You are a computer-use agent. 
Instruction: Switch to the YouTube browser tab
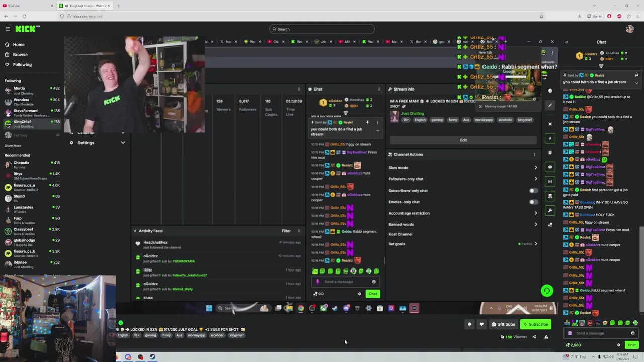click(x=28, y=6)
